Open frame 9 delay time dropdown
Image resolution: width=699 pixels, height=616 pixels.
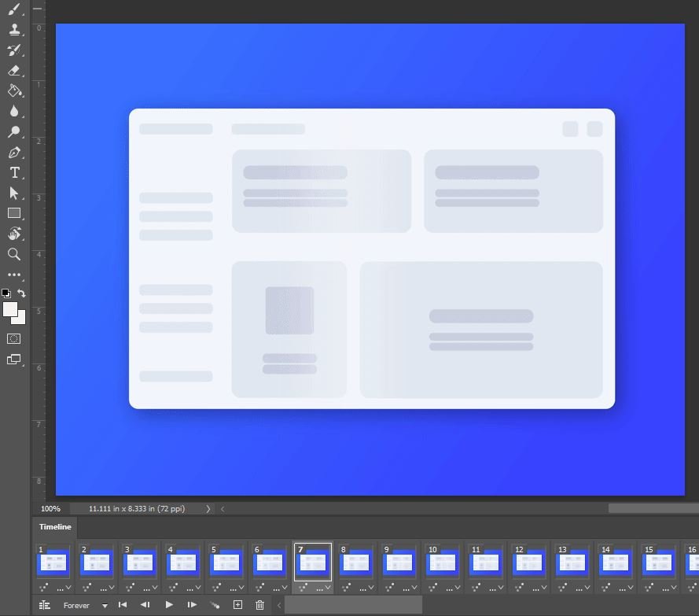pyautogui.click(x=410, y=588)
